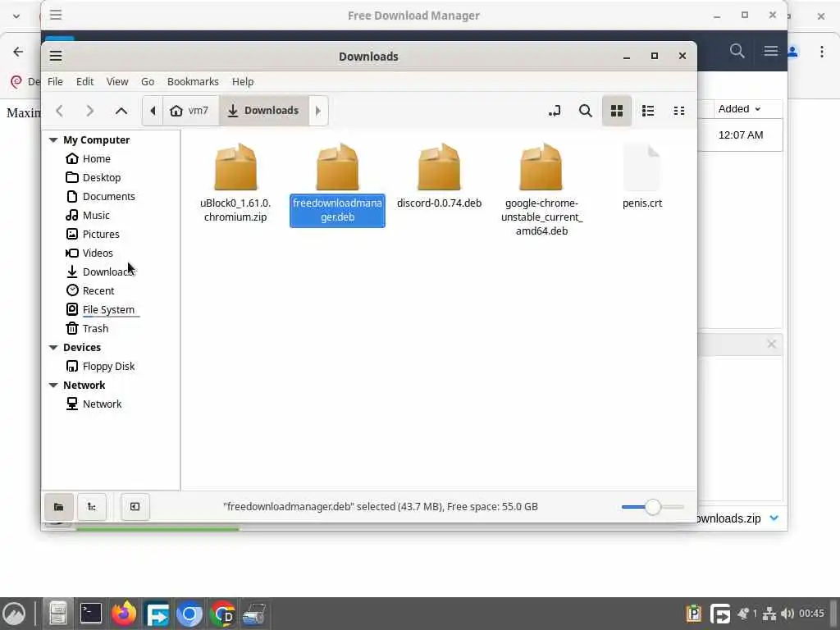This screenshot has width=840, height=630.
Task: Show places sidebar view button
Action: coord(59,507)
